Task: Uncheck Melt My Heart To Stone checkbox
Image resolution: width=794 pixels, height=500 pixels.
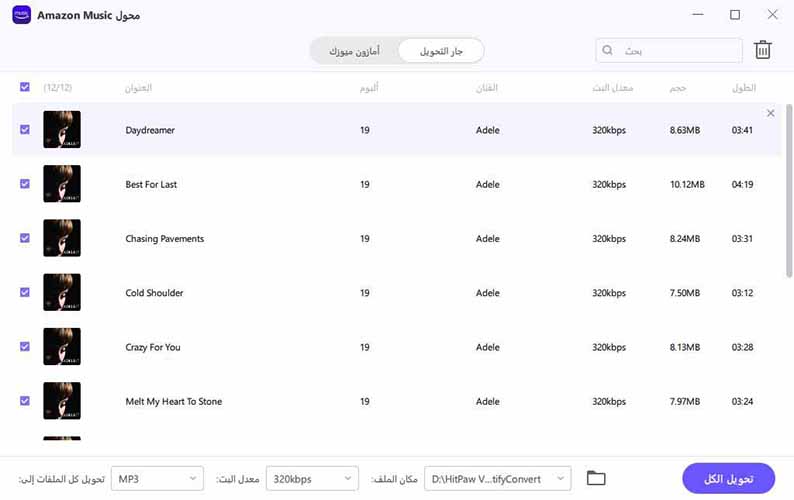Action: 25,401
